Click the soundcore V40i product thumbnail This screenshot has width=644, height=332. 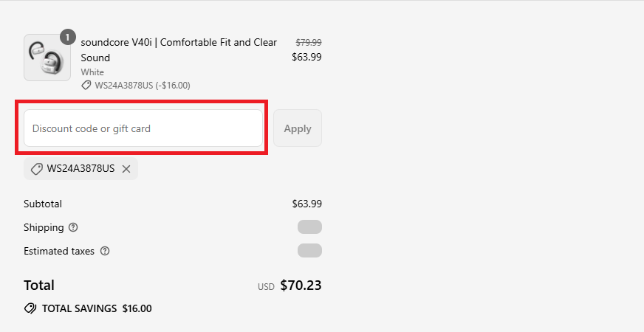coord(47,58)
